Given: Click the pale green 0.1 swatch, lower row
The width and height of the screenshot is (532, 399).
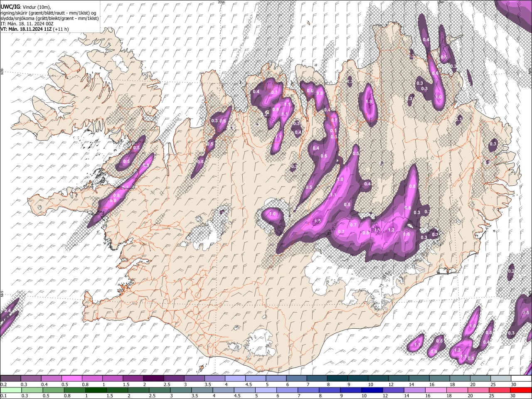Looking at the screenshot, I should pos(10,390).
